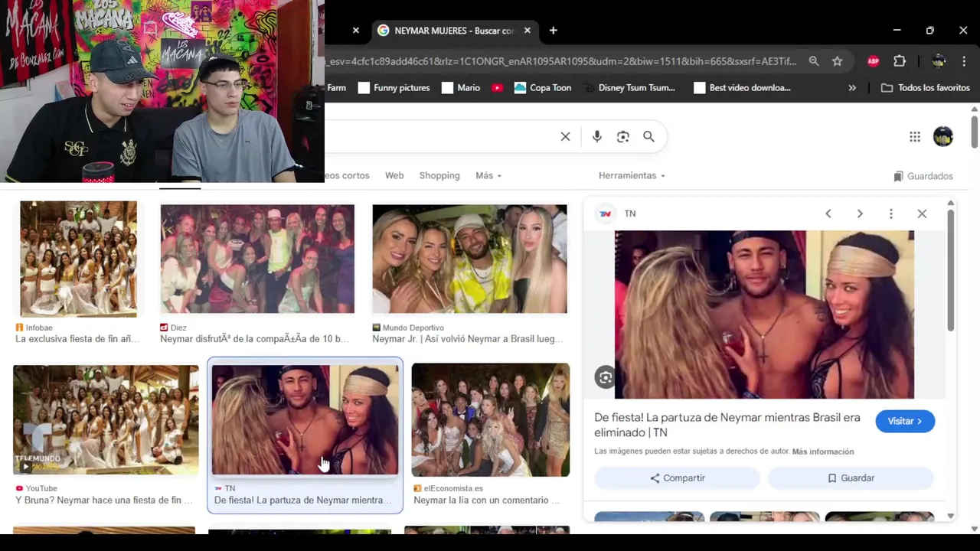
Task: Open the Diez result thumbnail
Action: (x=257, y=259)
